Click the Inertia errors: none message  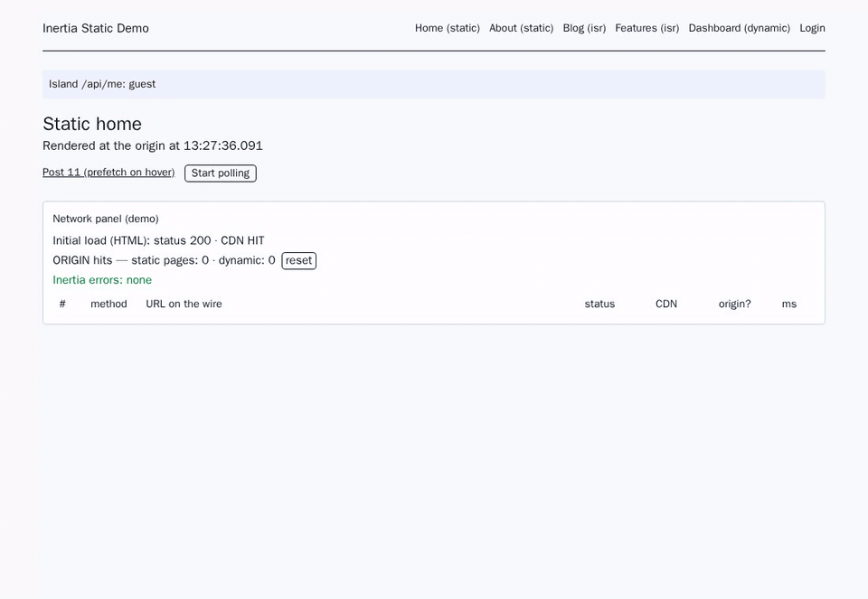[x=102, y=280]
